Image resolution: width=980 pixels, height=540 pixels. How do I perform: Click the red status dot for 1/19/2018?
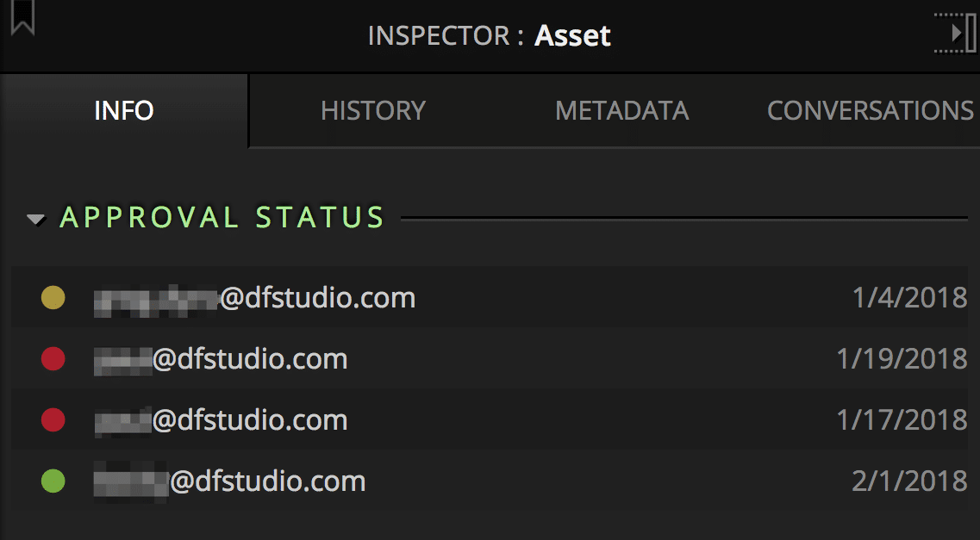53,359
